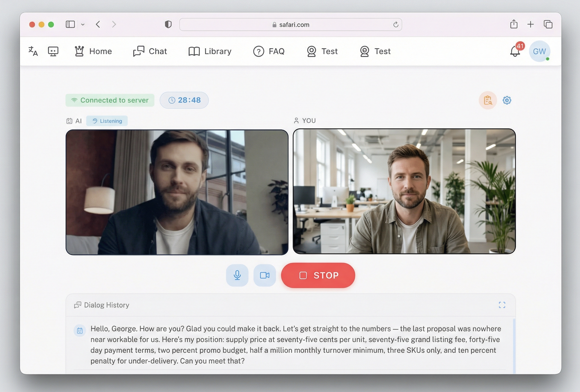Mute the microphone button
Image resolution: width=580 pixels, height=392 pixels.
[x=237, y=275]
